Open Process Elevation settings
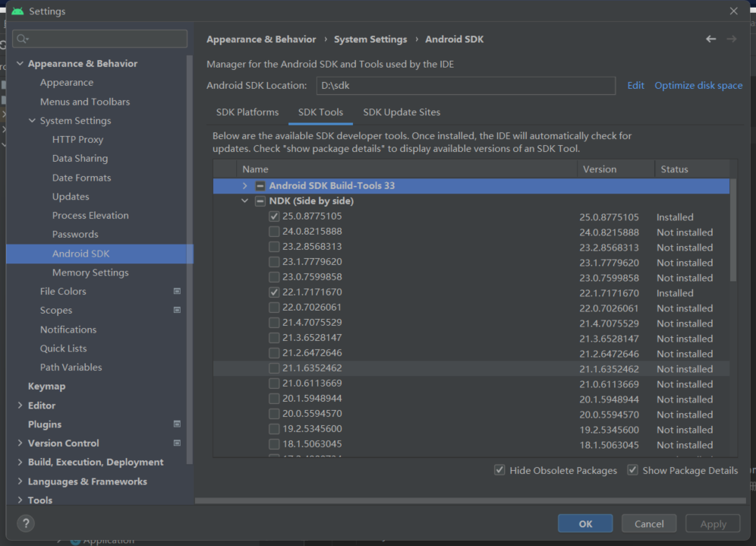The width and height of the screenshot is (756, 546). (90, 215)
